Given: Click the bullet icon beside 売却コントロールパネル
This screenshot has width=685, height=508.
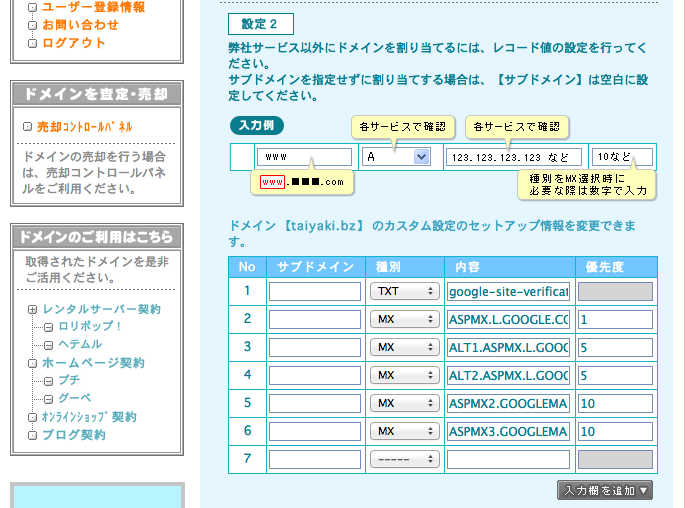Looking at the screenshot, I should tap(27, 127).
